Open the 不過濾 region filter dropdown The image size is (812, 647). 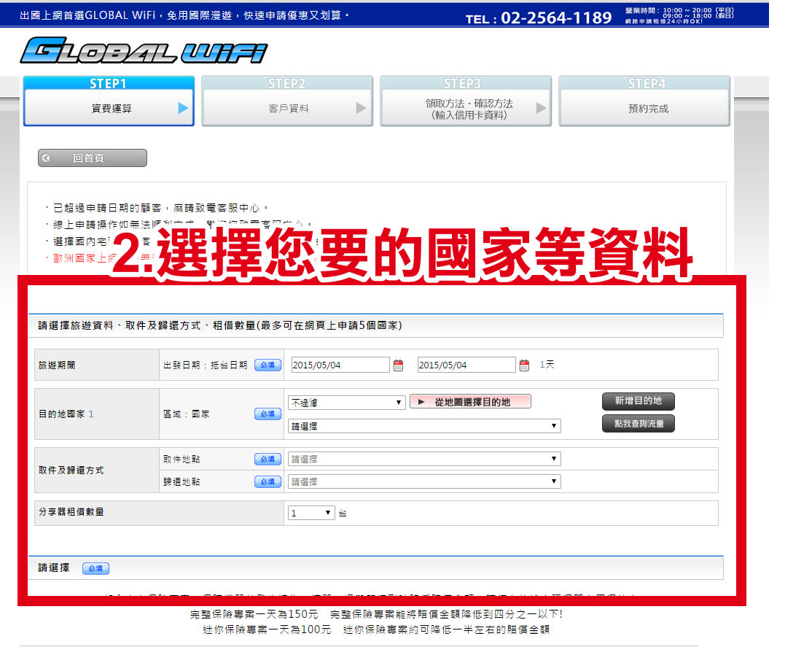point(346,403)
